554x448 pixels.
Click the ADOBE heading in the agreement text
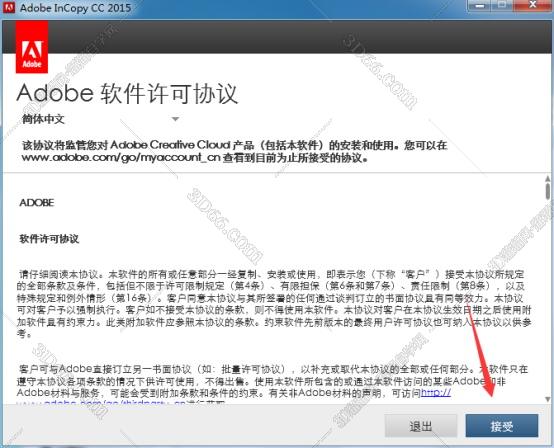(37, 203)
